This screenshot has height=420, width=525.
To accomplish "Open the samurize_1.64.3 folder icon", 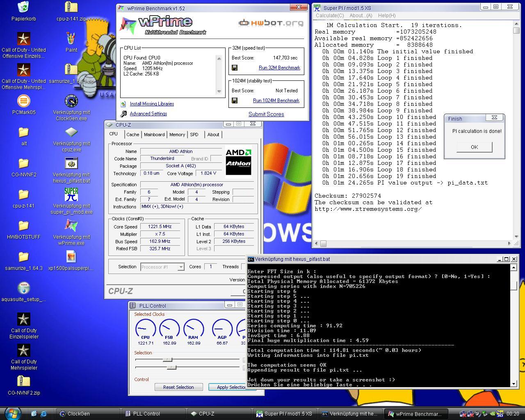I will tap(23, 257).
